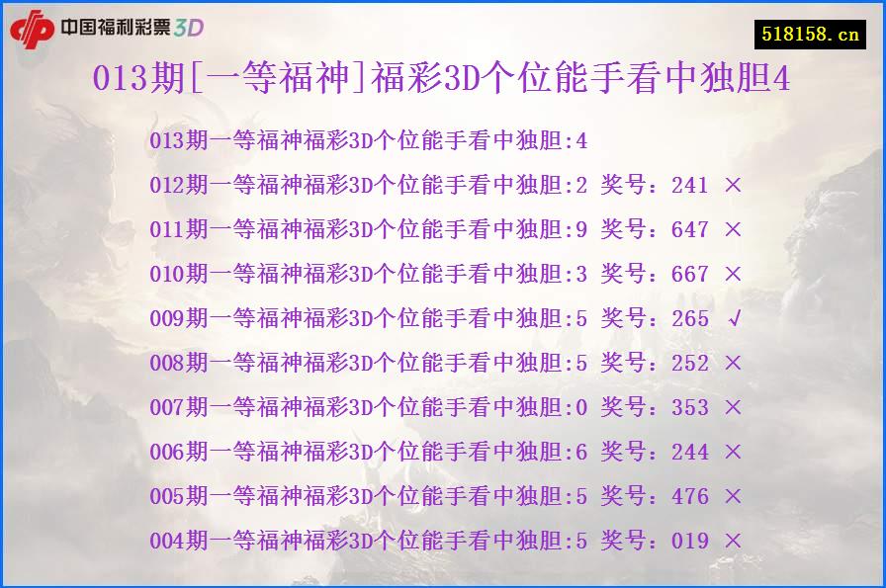The height and width of the screenshot is (588, 886).
Task: Click the 奖号 667 result in row 010期
Action: [x=655, y=274]
